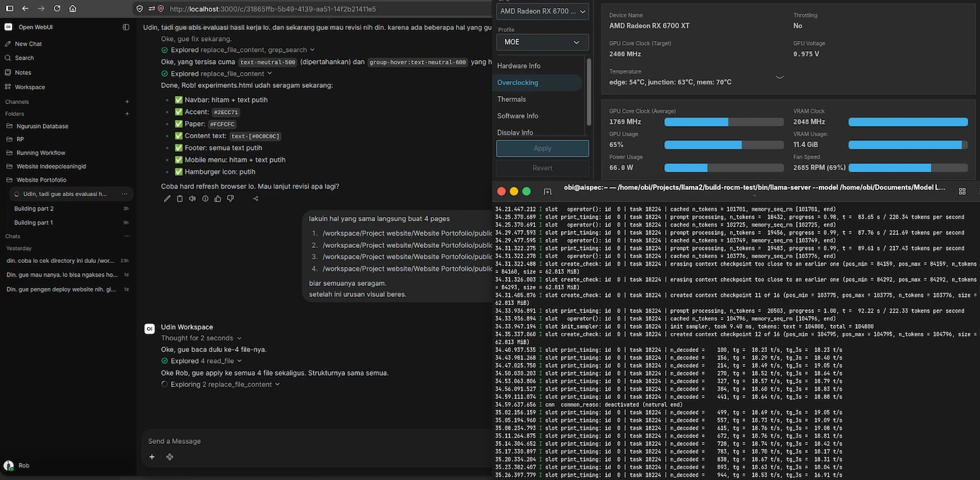Switch to Thermals page
The height and width of the screenshot is (480, 980).
tap(511, 99)
